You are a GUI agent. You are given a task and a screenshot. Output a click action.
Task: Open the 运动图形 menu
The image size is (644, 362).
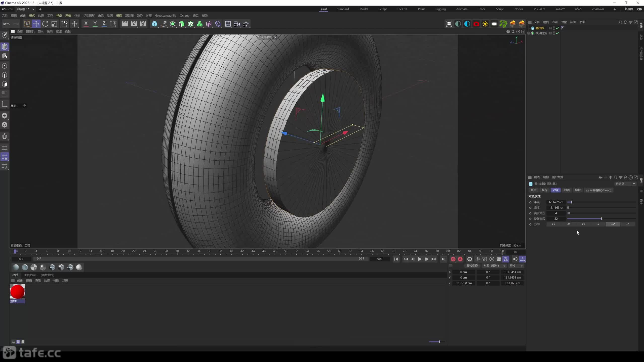click(89, 16)
